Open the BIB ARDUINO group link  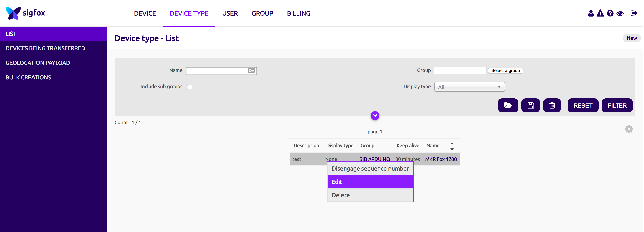[375, 159]
